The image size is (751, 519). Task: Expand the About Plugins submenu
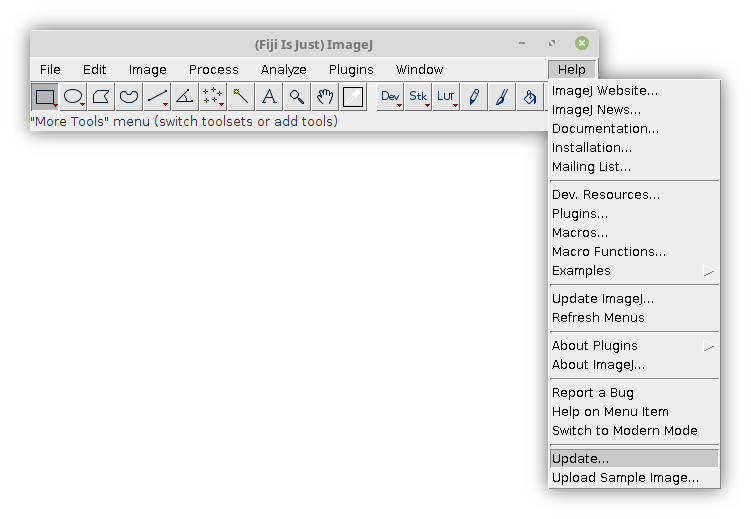point(634,346)
